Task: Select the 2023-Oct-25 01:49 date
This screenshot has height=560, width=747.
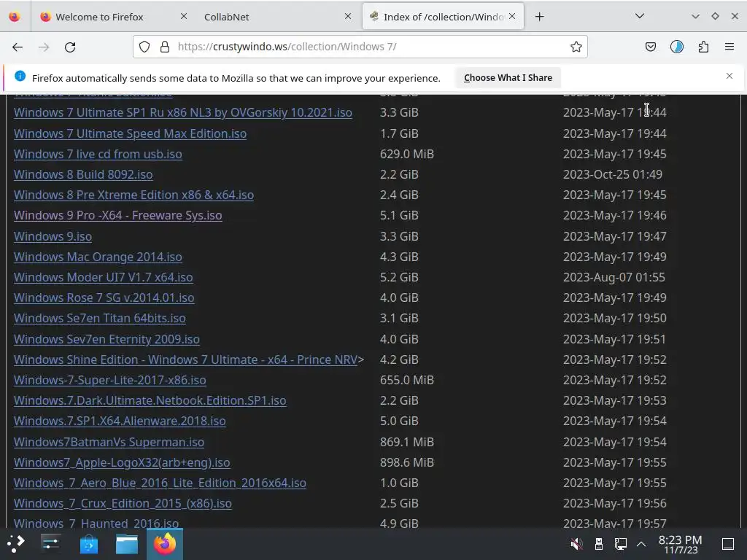Action: point(613,174)
